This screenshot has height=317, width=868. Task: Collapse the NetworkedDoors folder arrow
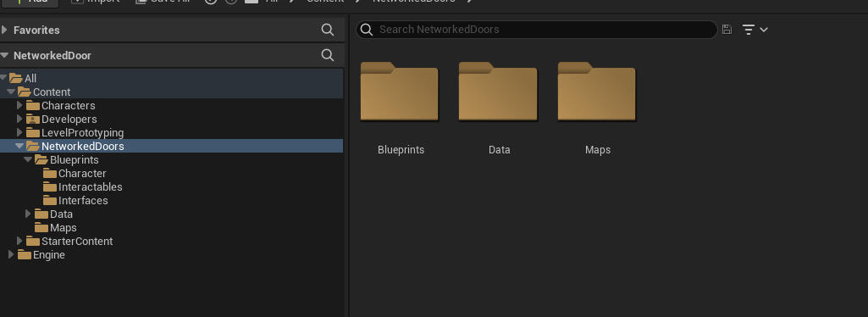[x=20, y=147]
